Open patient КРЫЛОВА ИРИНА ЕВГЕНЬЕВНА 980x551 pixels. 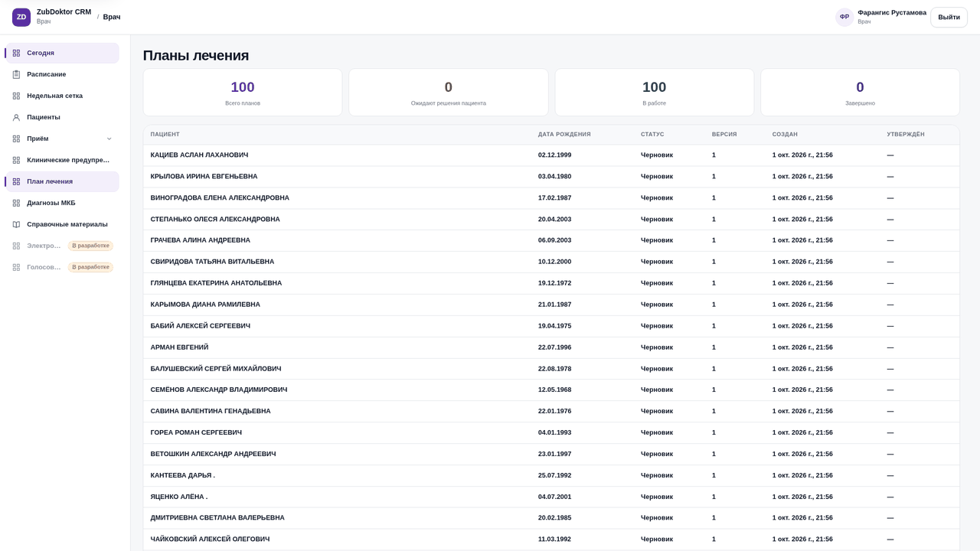(x=204, y=177)
